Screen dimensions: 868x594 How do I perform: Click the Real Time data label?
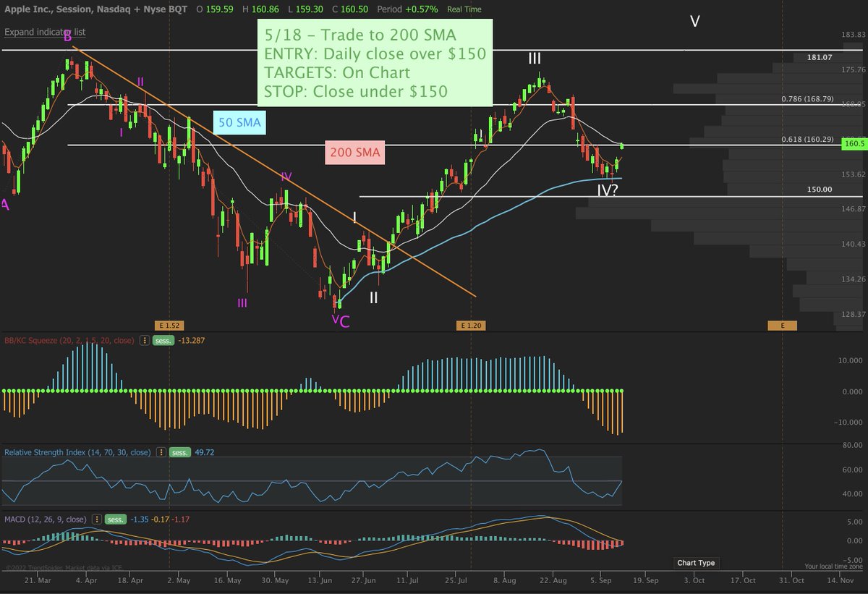[x=464, y=10]
